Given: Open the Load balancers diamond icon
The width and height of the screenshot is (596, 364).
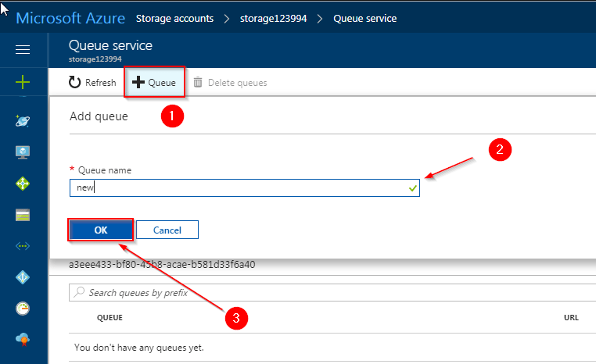Looking at the screenshot, I should [23, 184].
